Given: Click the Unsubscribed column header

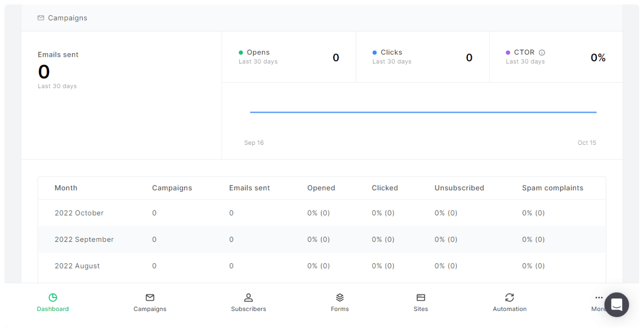Looking at the screenshot, I should tap(459, 188).
